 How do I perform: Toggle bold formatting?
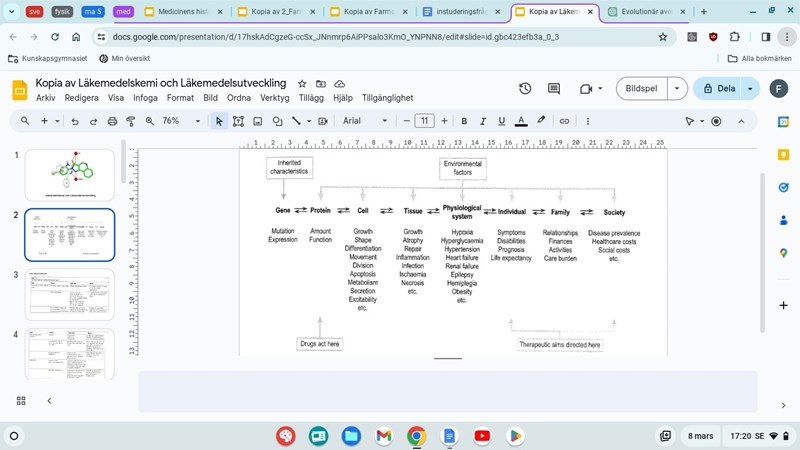click(464, 121)
